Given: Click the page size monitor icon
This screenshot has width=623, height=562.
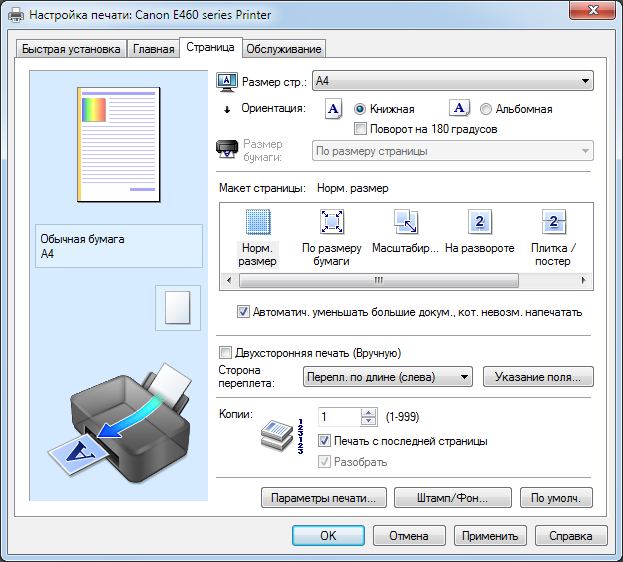Looking at the screenshot, I should [227, 82].
